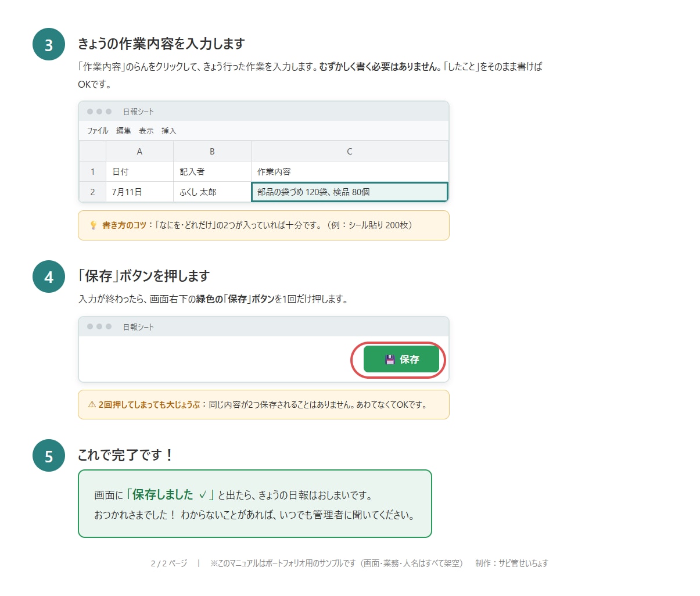The height and width of the screenshot is (596, 700).
Task: Open the ファイル menu in 日報シート
Action: pyautogui.click(x=98, y=131)
